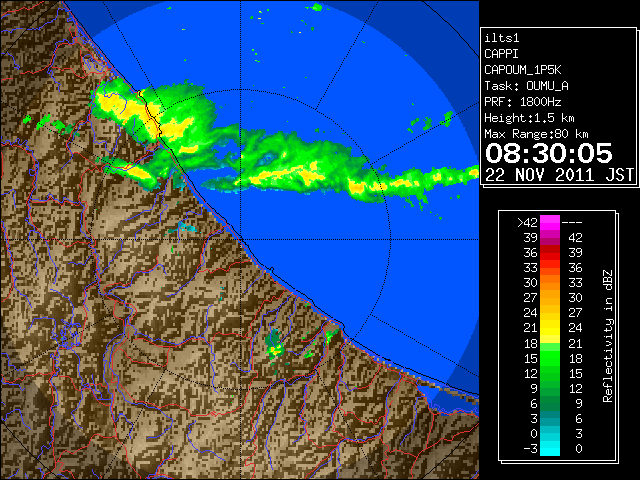This screenshot has width=640, height=480.
Task: Click the small yellow echo cell inland south of center
Action: tap(277, 349)
